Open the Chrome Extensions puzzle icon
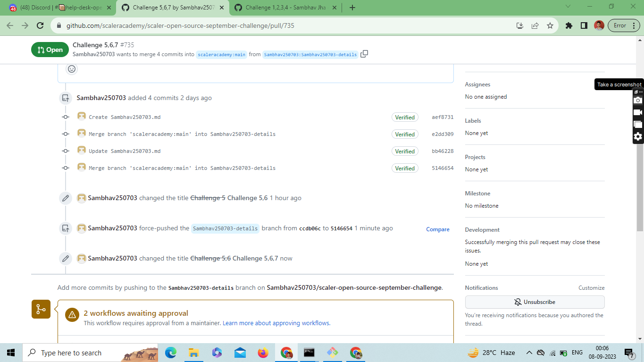Screen dimensions: 644x362 point(569,26)
